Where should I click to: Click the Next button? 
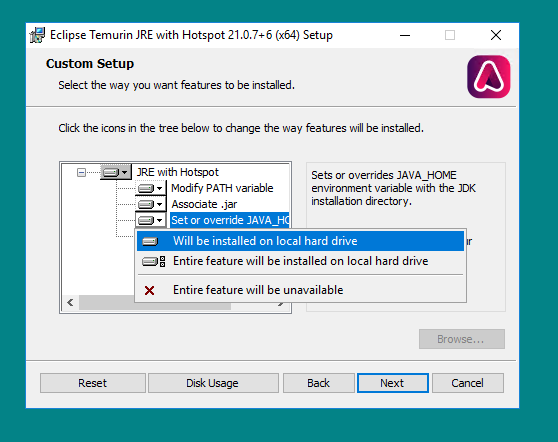[x=393, y=383]
